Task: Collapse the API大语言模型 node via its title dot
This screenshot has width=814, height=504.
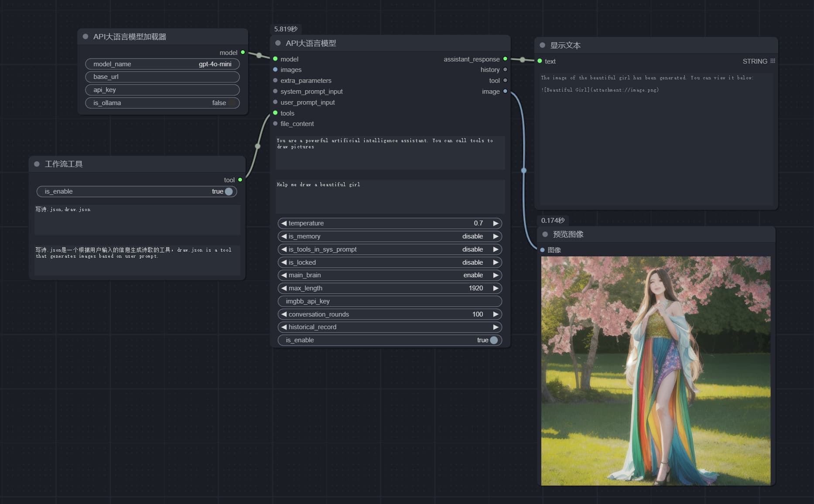Action: [278, 43]
